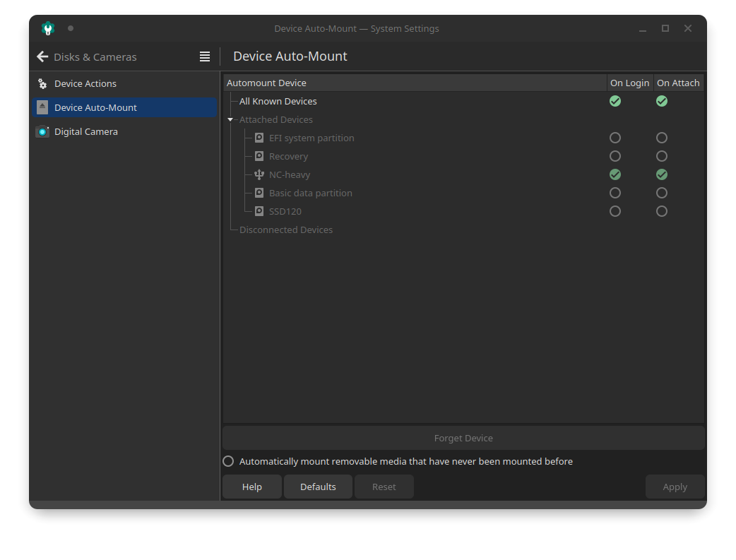Disable On Attach for NC-heavy
The height and width of the screenshot is (560, 736).
tap(662, 174)
